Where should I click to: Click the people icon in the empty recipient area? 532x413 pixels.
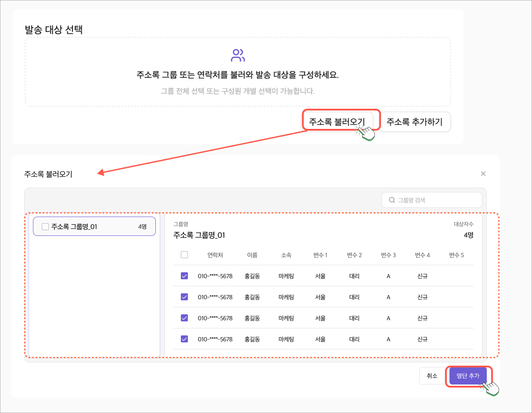click(x=238, y=55)
